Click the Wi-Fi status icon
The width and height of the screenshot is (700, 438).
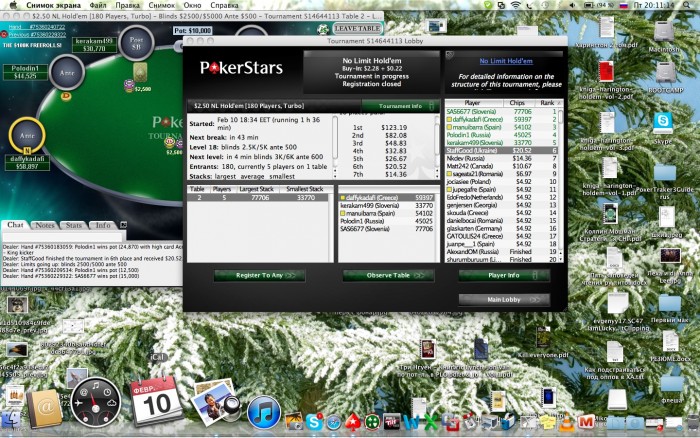[x=516, y=5]
